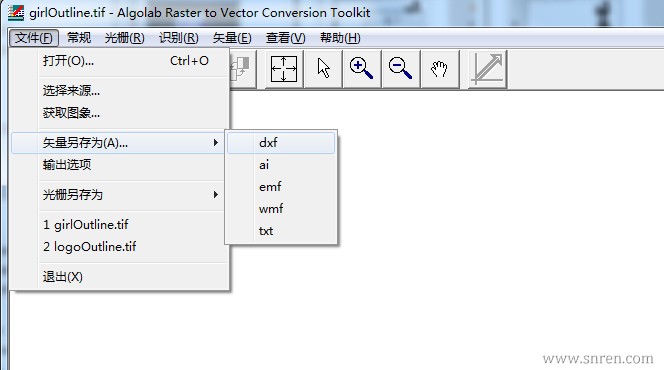Choose 打开(O)... from the file menu

[x=120, y=61]
